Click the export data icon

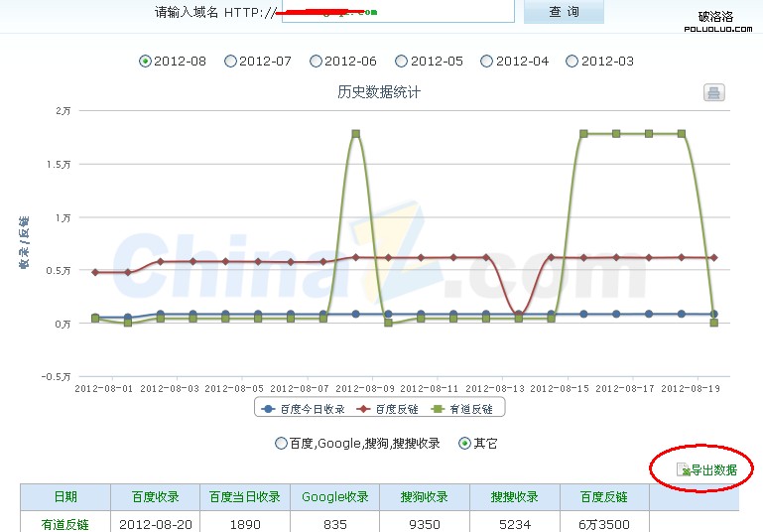point(682,469)
